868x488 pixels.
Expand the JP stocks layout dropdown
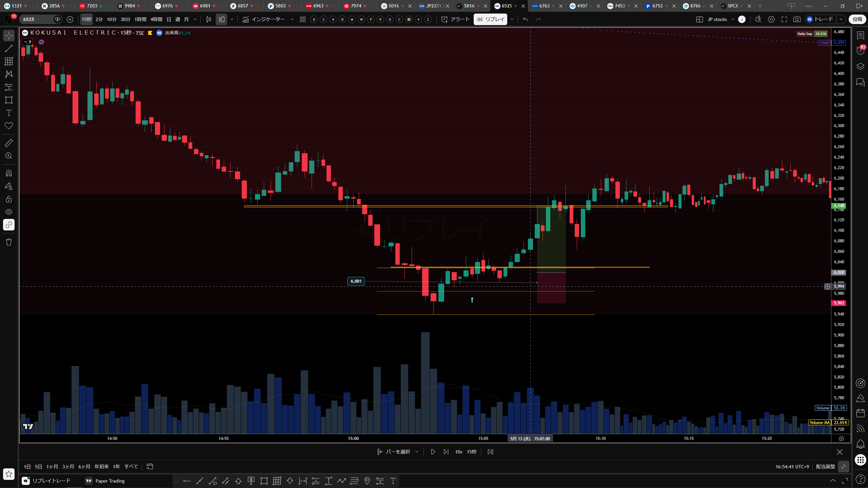coord(733,19)
